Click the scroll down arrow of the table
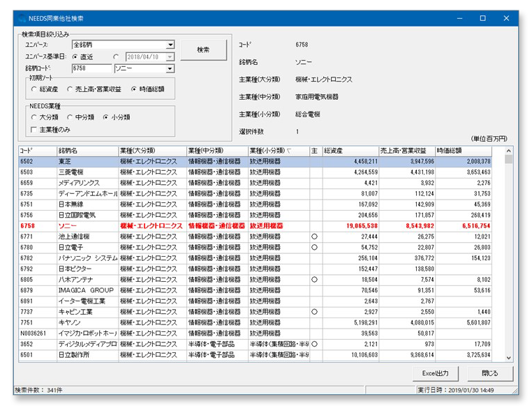This screenshot has height=413, width=532. [508, 358]
